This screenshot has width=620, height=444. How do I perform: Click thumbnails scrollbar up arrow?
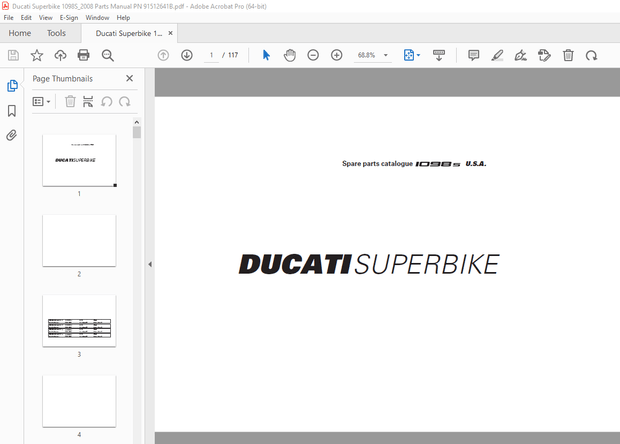pos(137,122)
